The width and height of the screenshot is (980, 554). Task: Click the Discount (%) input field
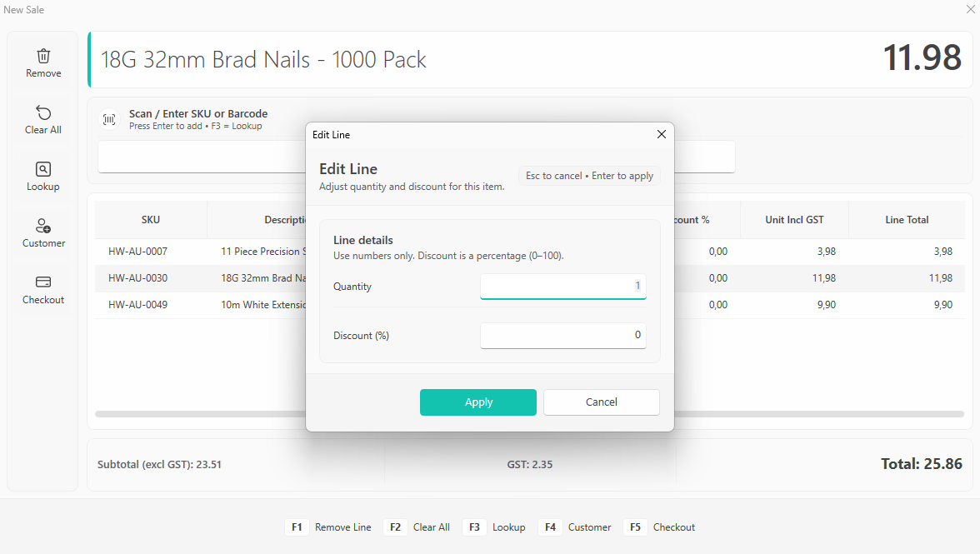click(563, 336)
